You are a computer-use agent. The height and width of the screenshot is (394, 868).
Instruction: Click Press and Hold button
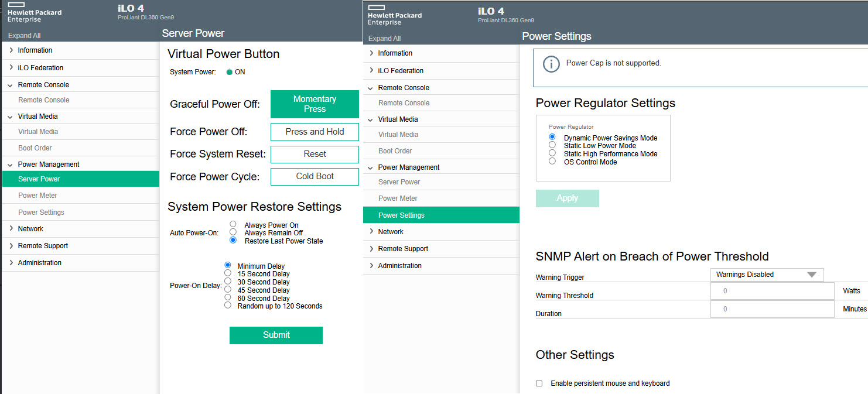(315, 132)
